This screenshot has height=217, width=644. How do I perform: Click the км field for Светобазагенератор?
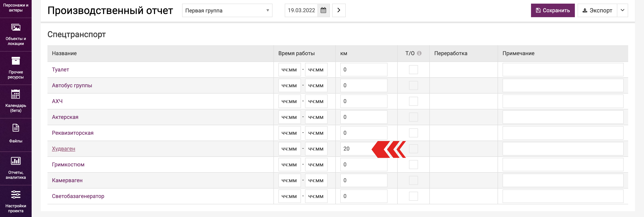coord(364,196)
